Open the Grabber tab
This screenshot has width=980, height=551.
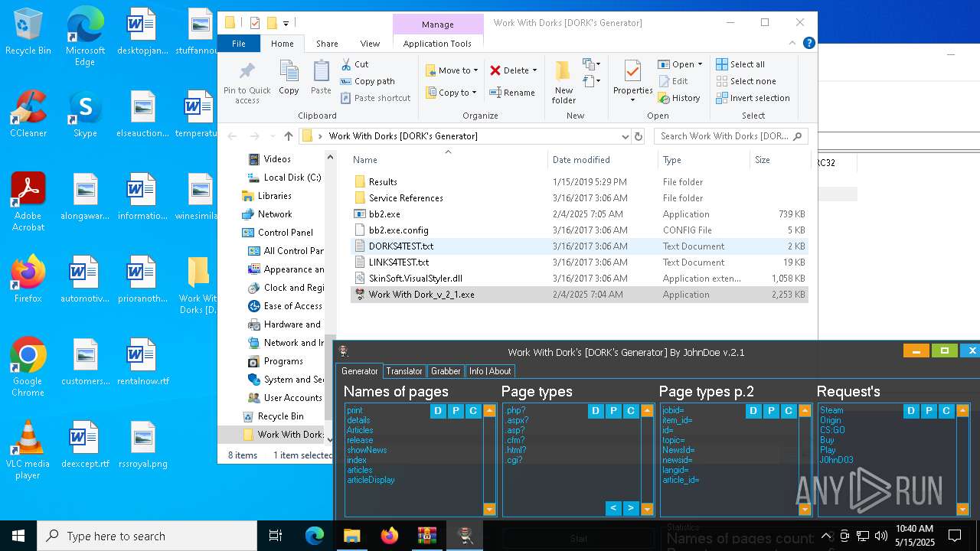pyautogui.click(x=446, y=371)
